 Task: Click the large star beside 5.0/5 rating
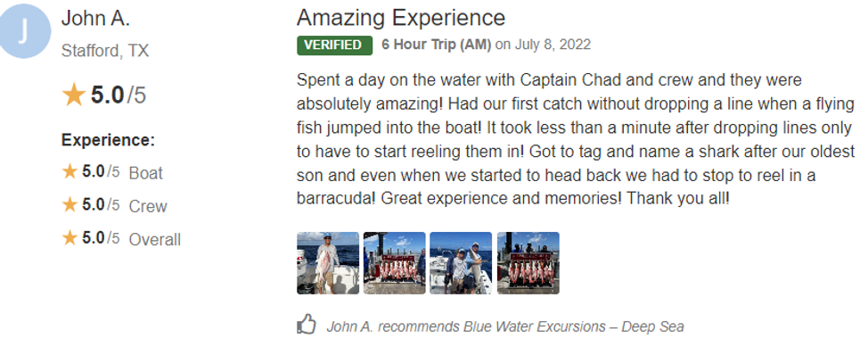(73, 95)
